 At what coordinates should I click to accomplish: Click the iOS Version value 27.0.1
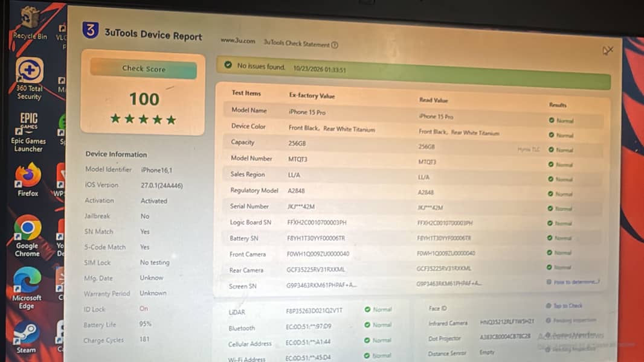(x=162, y=185)
